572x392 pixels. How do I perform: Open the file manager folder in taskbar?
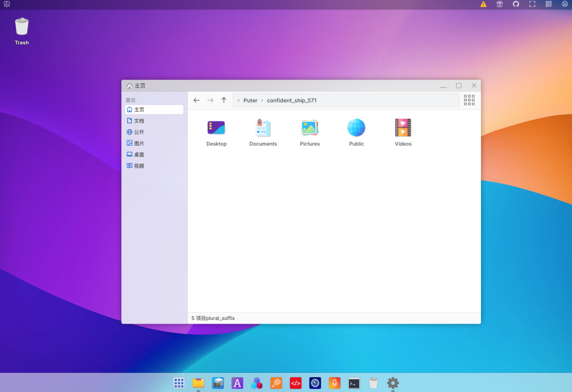click(198, 383)
